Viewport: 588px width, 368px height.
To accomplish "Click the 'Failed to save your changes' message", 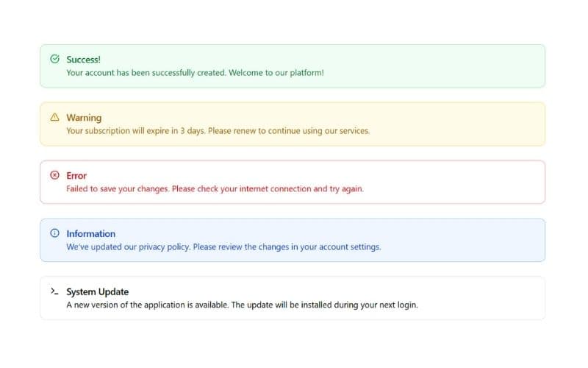I will point(215,189).
